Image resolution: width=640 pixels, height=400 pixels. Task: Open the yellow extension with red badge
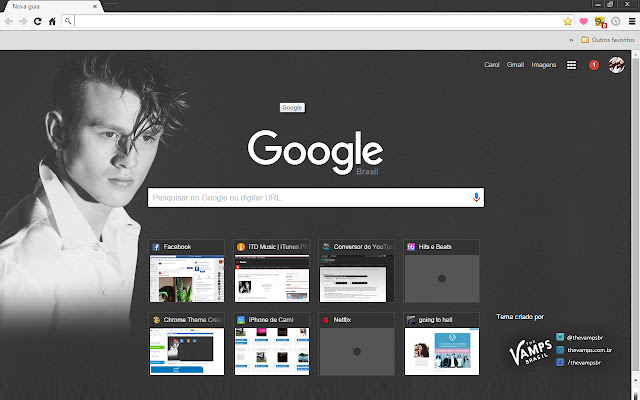click(600, 22)
